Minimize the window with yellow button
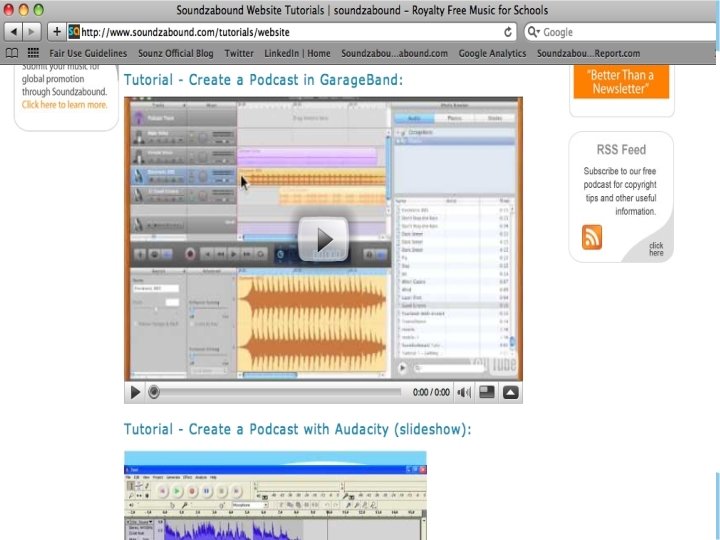This screenshot has width=720, height=540. pos(24,10)
